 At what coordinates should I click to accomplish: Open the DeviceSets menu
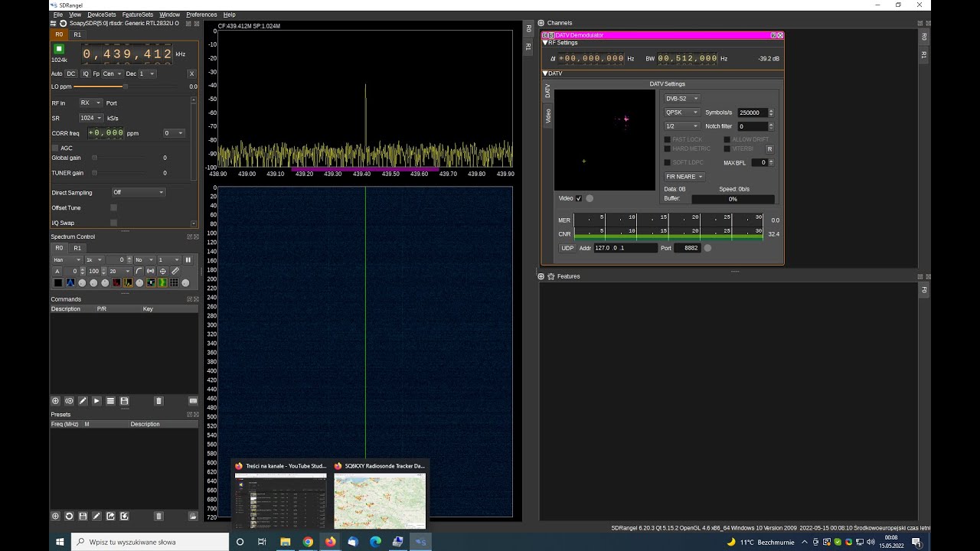point(102,15)
